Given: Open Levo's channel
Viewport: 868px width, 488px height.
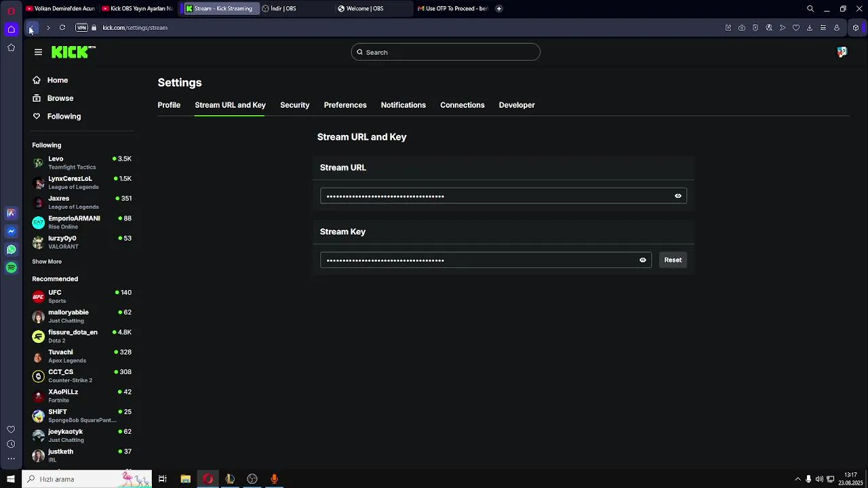Looking at the screenshot, I should point(82,163).
